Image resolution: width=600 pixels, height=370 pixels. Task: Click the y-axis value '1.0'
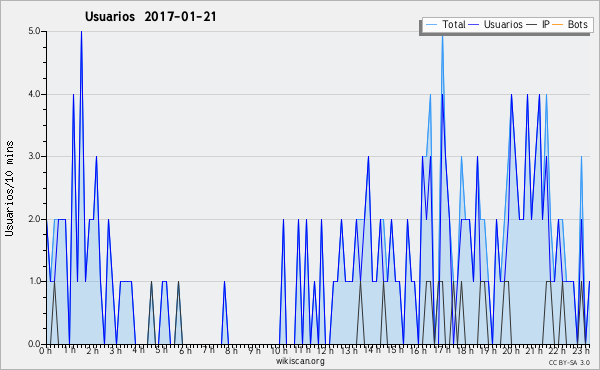pos(34,281)
